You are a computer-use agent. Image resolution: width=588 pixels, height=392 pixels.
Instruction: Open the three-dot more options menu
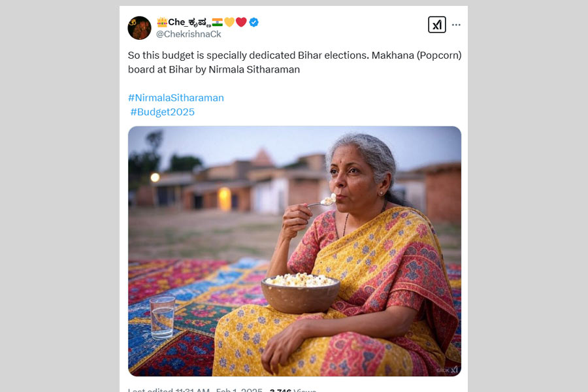(456, 25)
